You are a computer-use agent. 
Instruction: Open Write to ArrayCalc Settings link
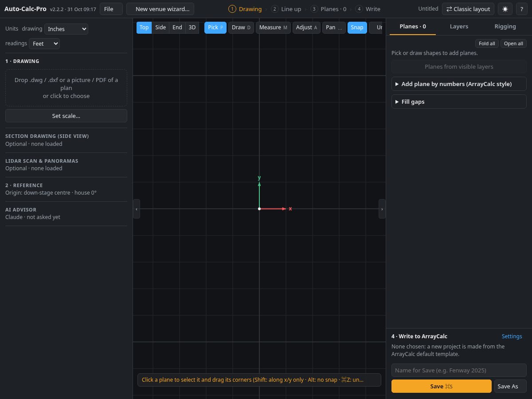point(512,336)
